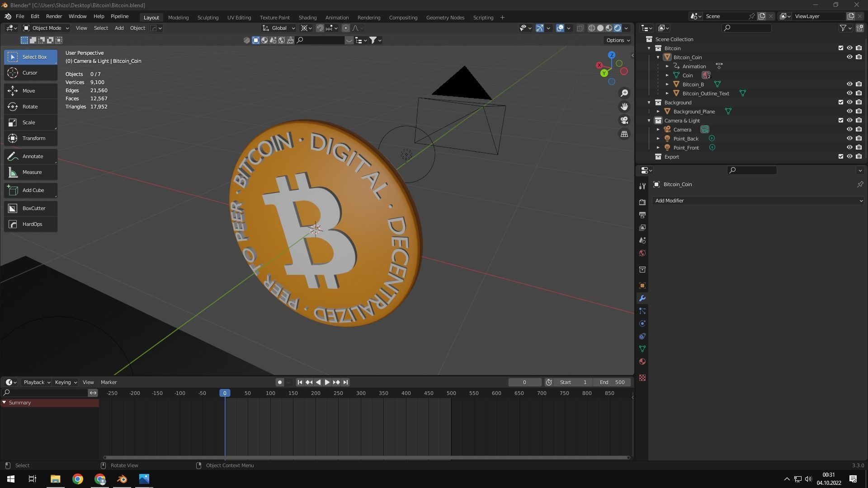868x488 pixels.
Task: Hide the Bitcoin_B object in the outliner
Action: [x=849, y=84]
